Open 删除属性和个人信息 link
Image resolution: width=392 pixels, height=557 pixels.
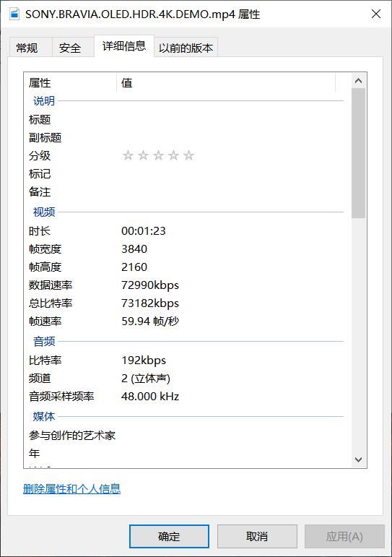coord(71,489)
